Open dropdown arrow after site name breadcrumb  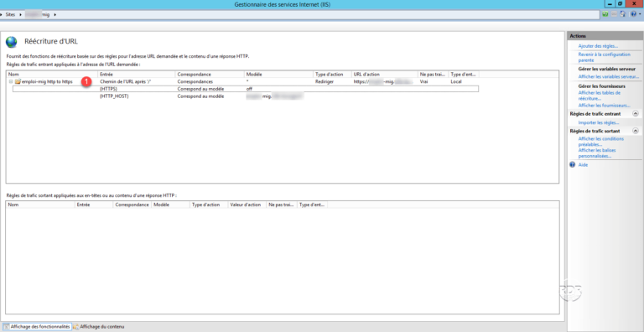(x=55, y=14)
